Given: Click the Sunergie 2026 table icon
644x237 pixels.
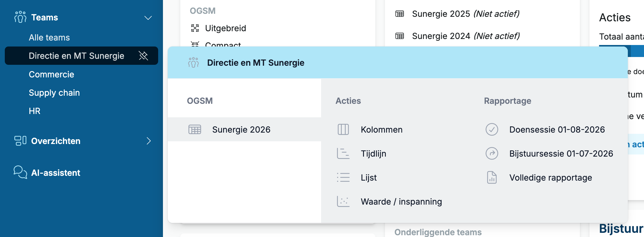Looking at the screenshot, I should pos(195,129).
